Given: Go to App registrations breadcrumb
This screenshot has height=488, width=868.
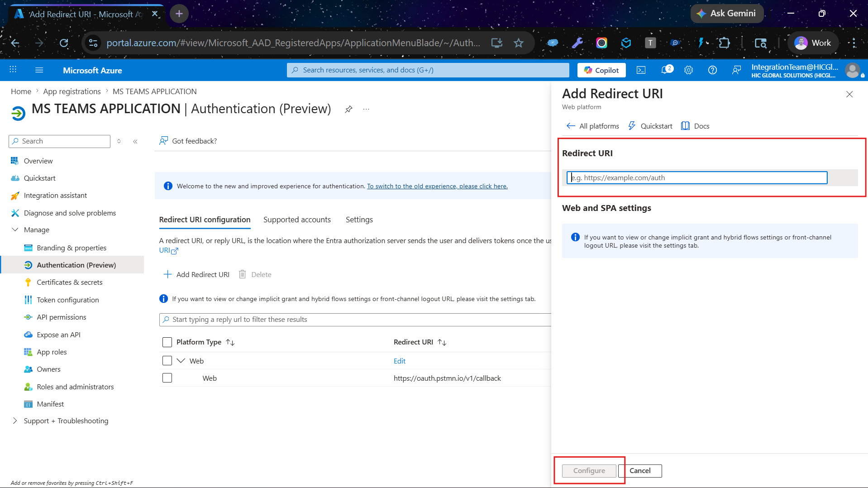Looking at the screenshot, I should 72,91.
